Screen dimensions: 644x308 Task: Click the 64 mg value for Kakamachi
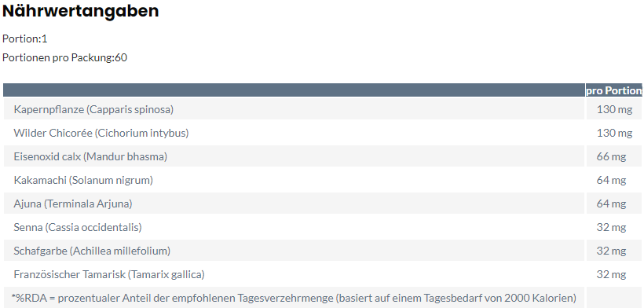(612, 180)
